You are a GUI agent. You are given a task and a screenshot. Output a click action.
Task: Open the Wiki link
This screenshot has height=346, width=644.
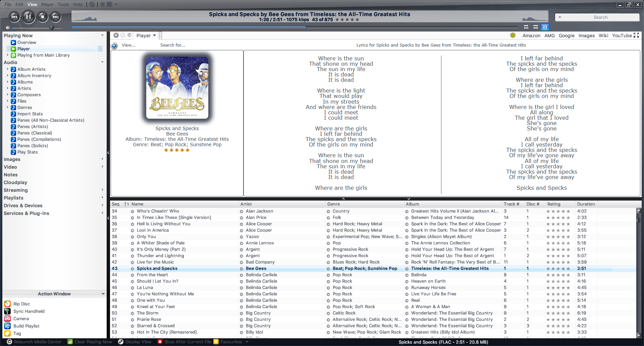click(603, 36)
